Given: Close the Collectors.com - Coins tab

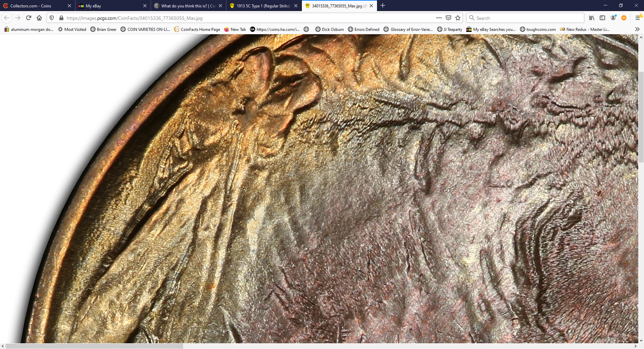Looking at the screenshot, I should [69, 6].
